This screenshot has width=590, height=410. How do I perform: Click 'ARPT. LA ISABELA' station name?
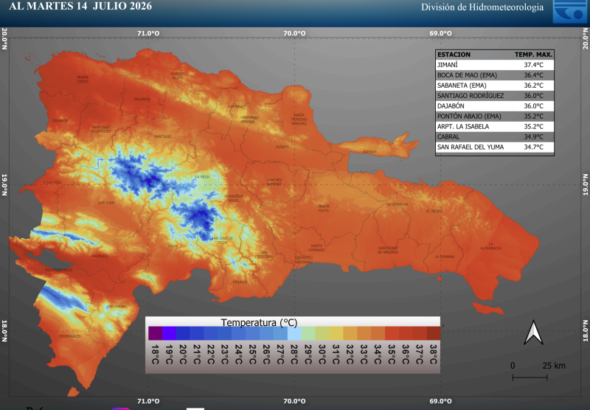coord(463,126)
